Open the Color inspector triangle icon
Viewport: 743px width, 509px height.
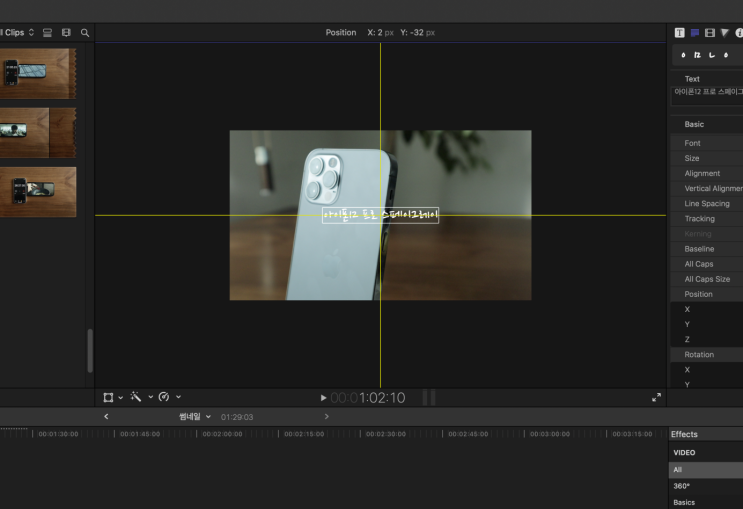point(725,33)
